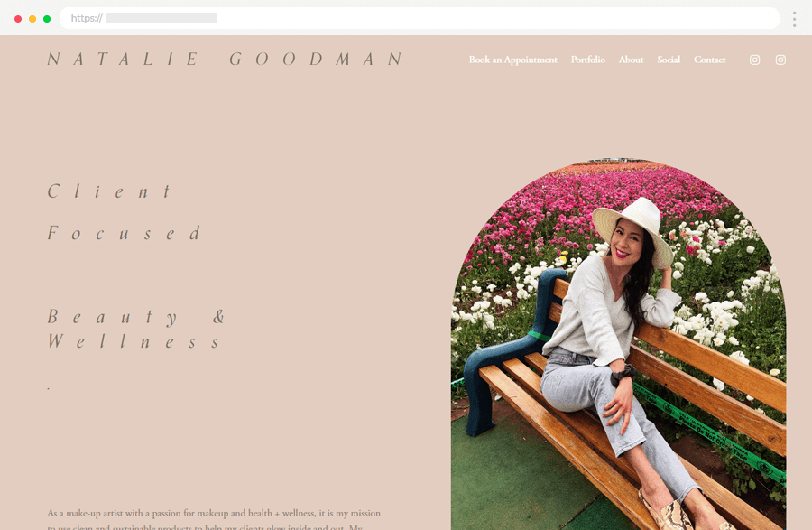Open Book an Appointment link
The height and width of the screenshot is (530, 812).
coord(512,60)
